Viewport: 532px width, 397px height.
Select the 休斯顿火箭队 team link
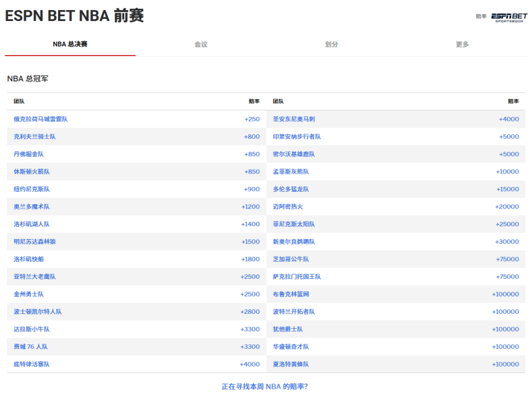[32, 171]
